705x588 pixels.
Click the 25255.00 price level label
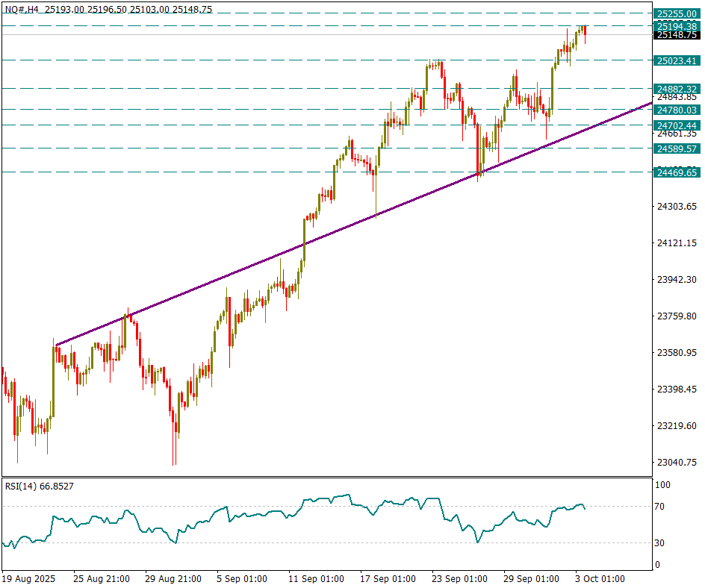676,13
